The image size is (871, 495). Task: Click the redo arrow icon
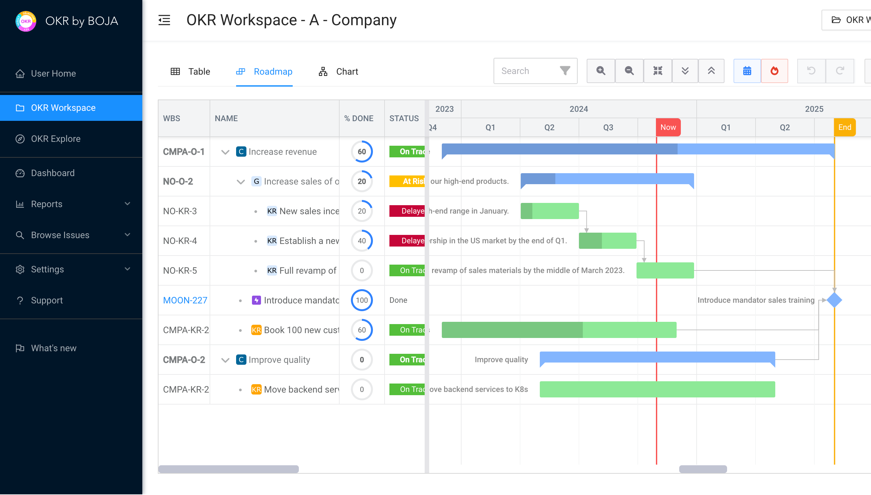840,71
